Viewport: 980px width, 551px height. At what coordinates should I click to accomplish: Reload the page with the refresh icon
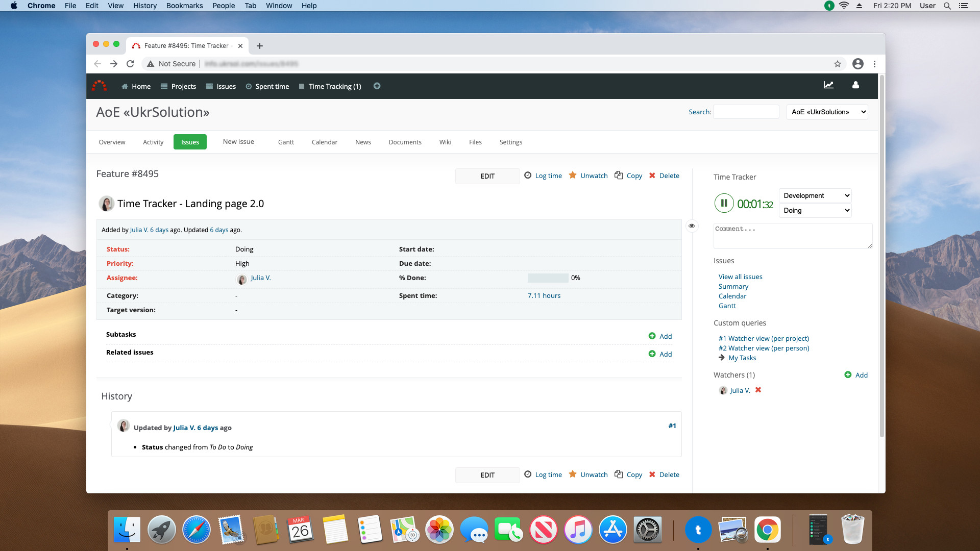click(x=130, y=64)
